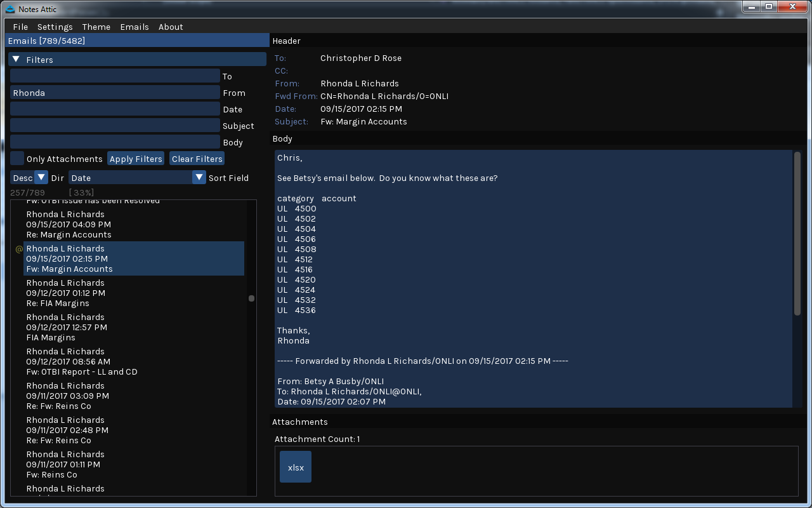Screen dimensions: 812x508
Task: Click body line UL 4536
Action: 296,310
